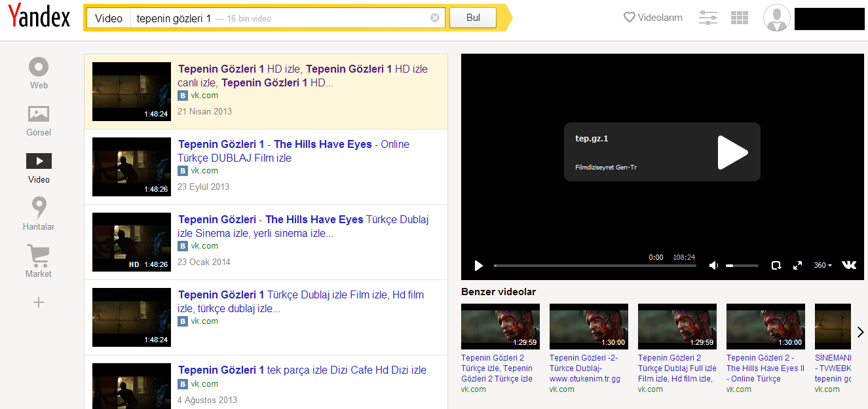Open 'Tepenin Gözleri 1 HD izle' title link
The width and height of the screenshot is (868, 409).
coord(303,76)
